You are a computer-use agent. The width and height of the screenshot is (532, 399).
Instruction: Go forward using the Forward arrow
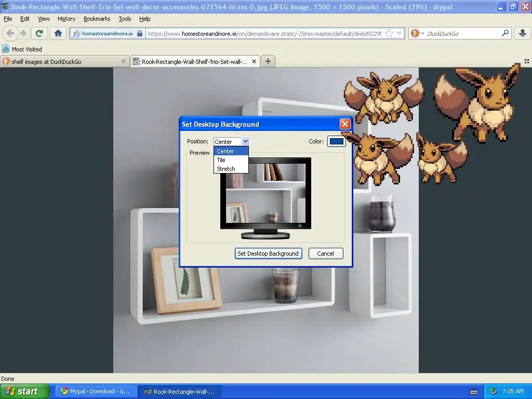(x=23, y=33)
